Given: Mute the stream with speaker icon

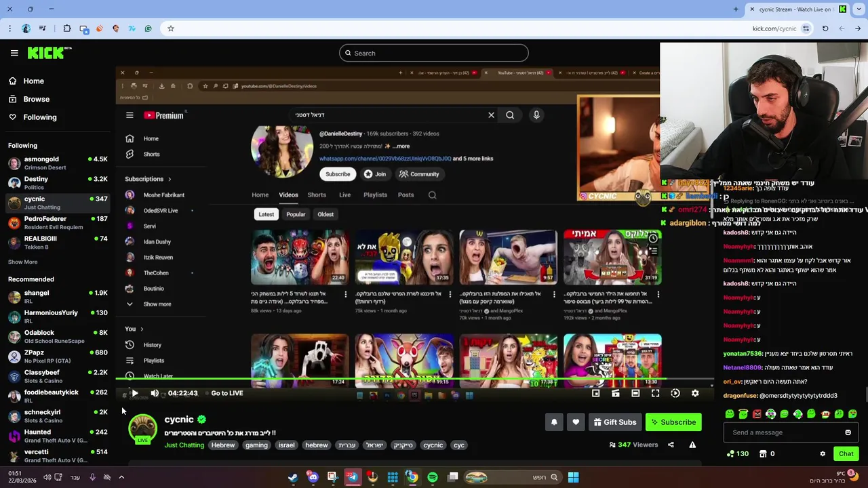Looking at the screenshot, I should coord(155,393).
